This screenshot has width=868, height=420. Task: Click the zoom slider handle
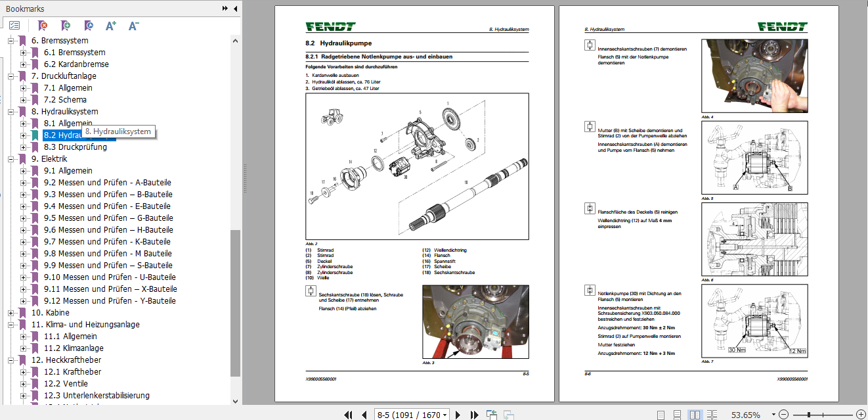click(x=808, y=415)
